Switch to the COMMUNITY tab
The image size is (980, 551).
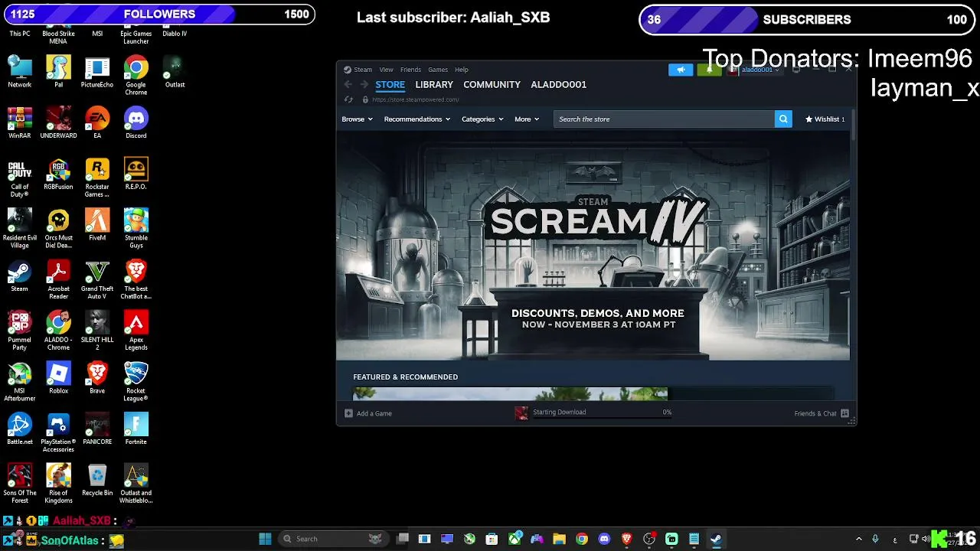tap(492, 85)
